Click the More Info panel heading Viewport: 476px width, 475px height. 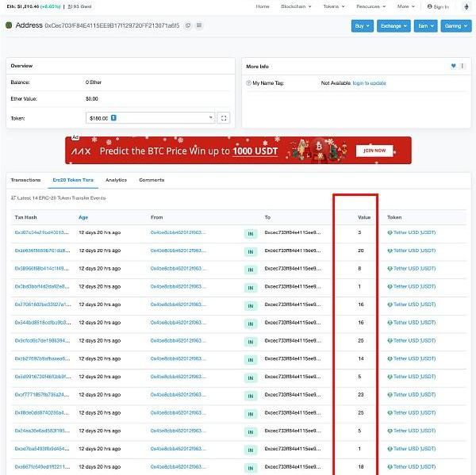pyautogui.click(x=257, y=67)
